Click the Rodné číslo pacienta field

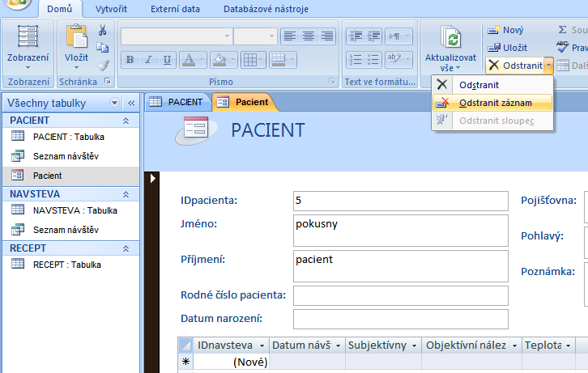click(400, 295)
